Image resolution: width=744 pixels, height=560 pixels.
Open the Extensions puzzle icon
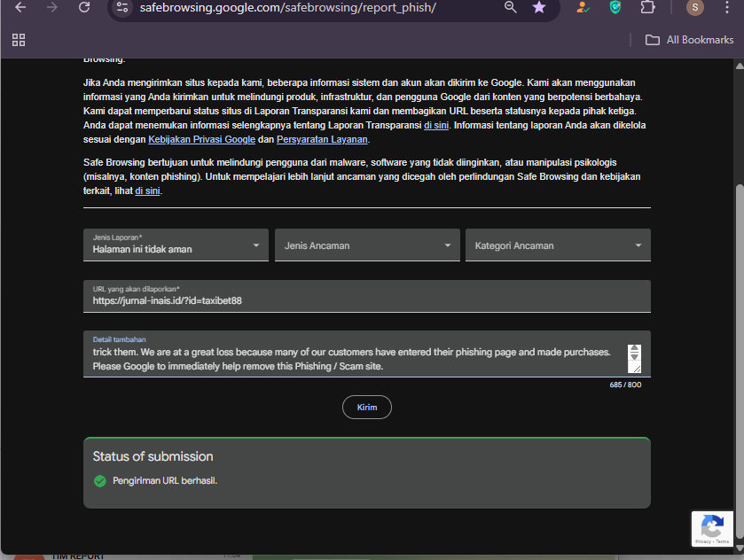pos(647,7)
